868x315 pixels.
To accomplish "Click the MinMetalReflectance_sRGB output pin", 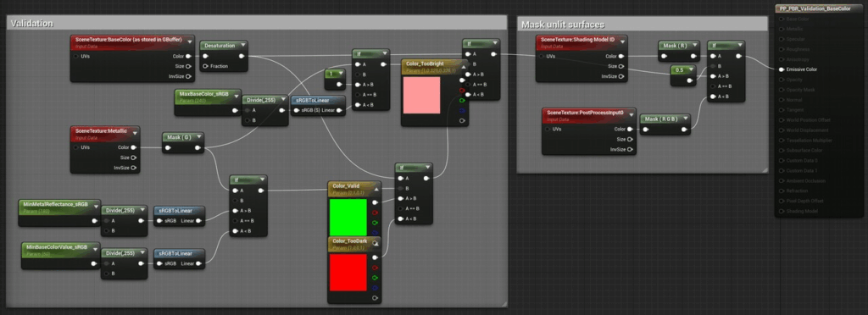I will pyautogui.click(x=95, y=220).
